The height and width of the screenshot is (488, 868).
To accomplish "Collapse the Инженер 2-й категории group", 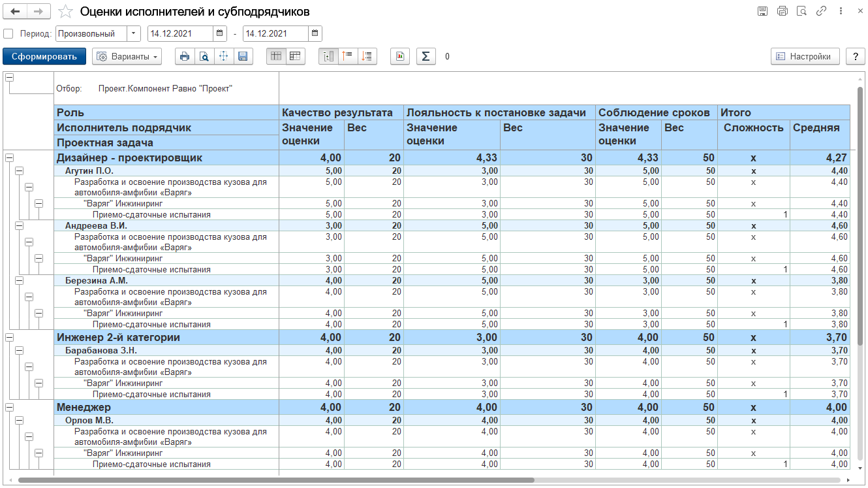I will click(x=9, y=337).
